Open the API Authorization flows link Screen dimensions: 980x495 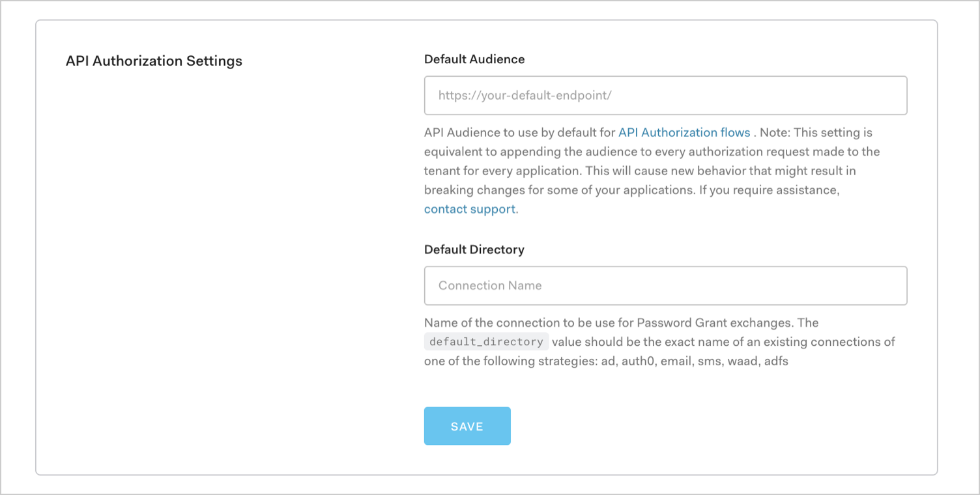tap(684, 133)
